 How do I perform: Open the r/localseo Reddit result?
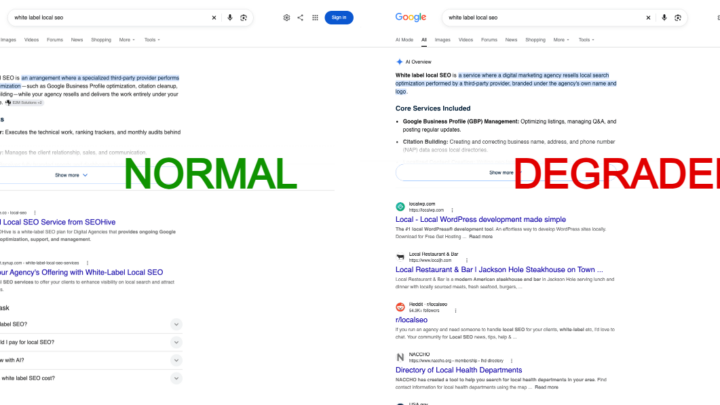411,320
